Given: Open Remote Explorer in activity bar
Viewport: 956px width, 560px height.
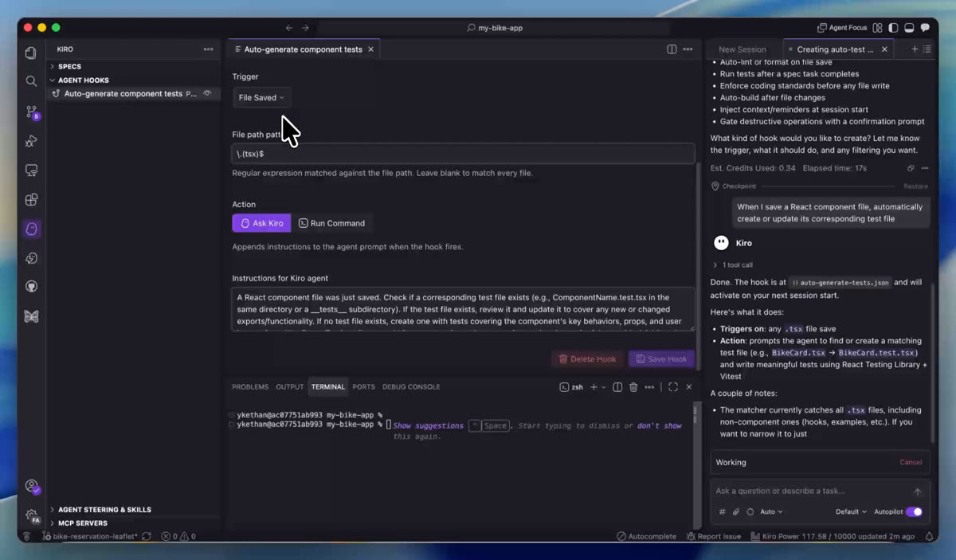Looking at the screenshot, I should tap(31, 170).
